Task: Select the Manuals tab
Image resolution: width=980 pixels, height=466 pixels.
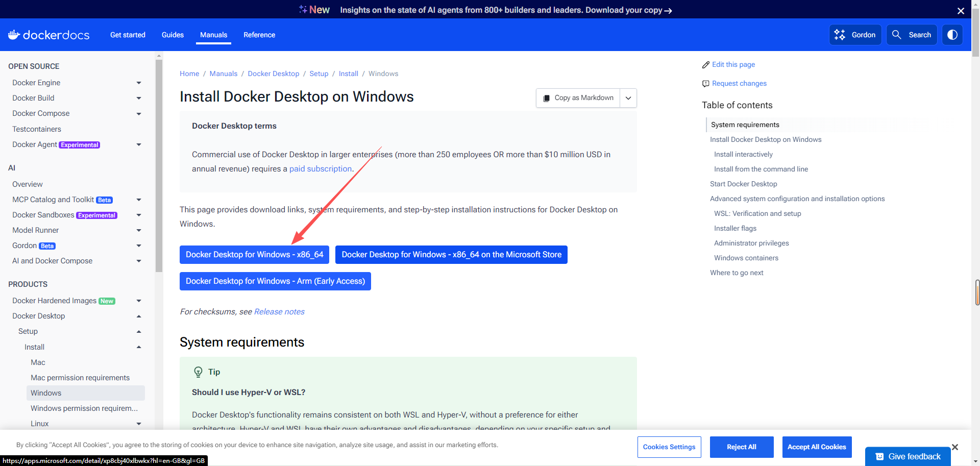Action: coord(213,35)
